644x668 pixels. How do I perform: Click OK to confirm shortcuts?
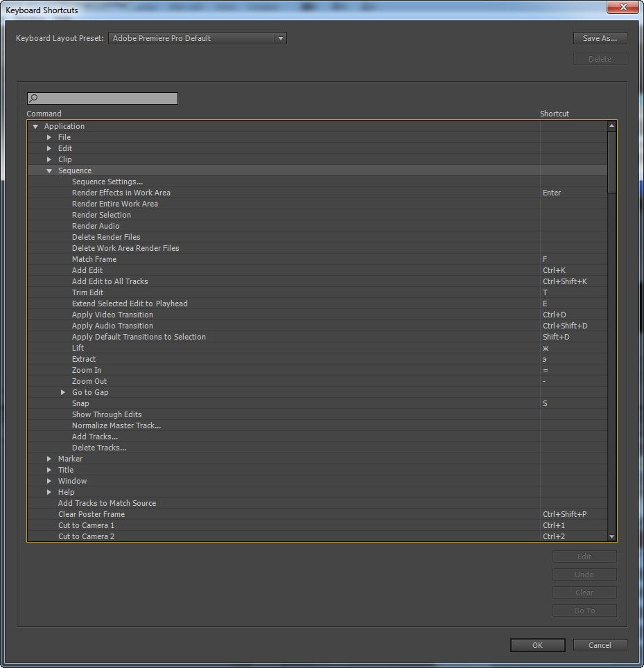point(537,645)
